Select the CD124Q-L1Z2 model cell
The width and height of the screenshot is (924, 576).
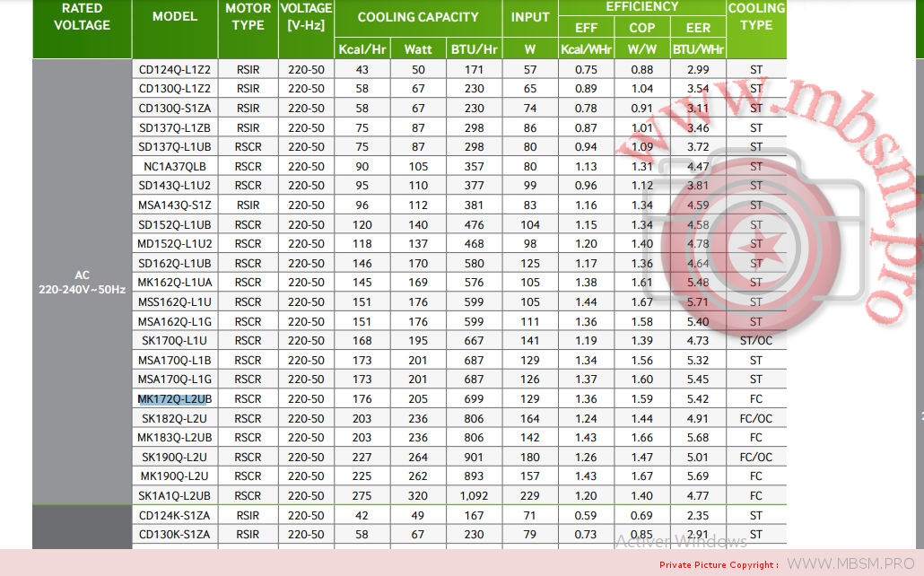click(x=175, y=69)
